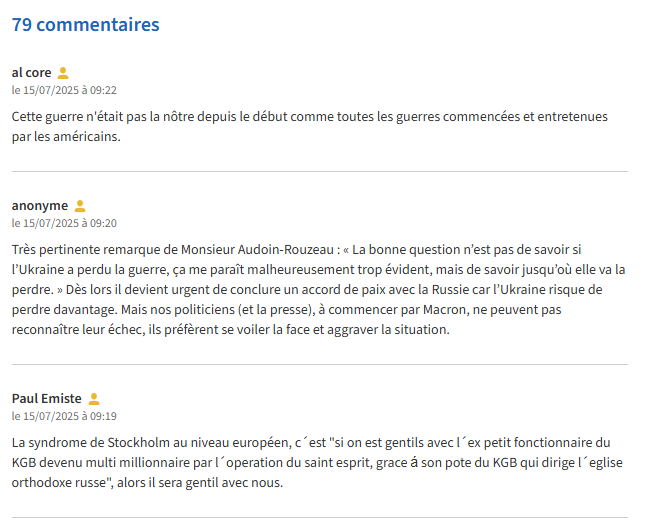
Task: Click the divider under anonyme's comment
Action: 320,364
